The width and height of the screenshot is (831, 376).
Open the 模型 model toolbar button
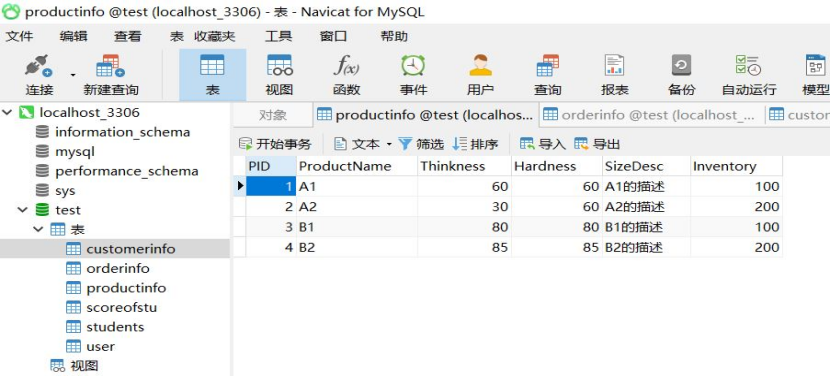(816, 75)
